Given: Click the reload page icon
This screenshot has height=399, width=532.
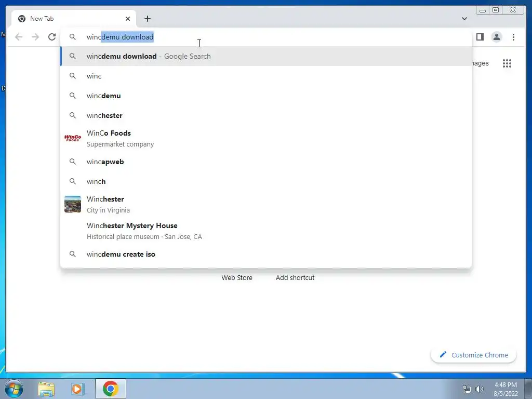Looking at the screenshot, I should point(52,37).
